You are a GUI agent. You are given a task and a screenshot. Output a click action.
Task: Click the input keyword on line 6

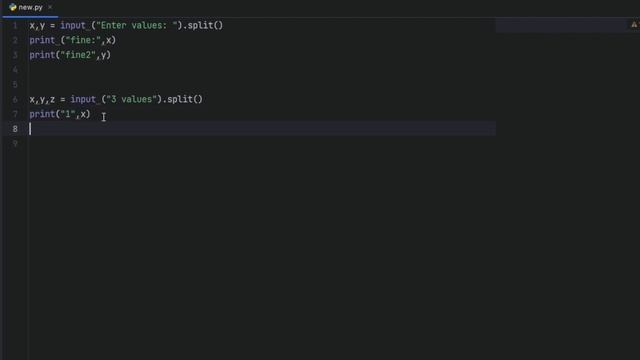point(83,99)
